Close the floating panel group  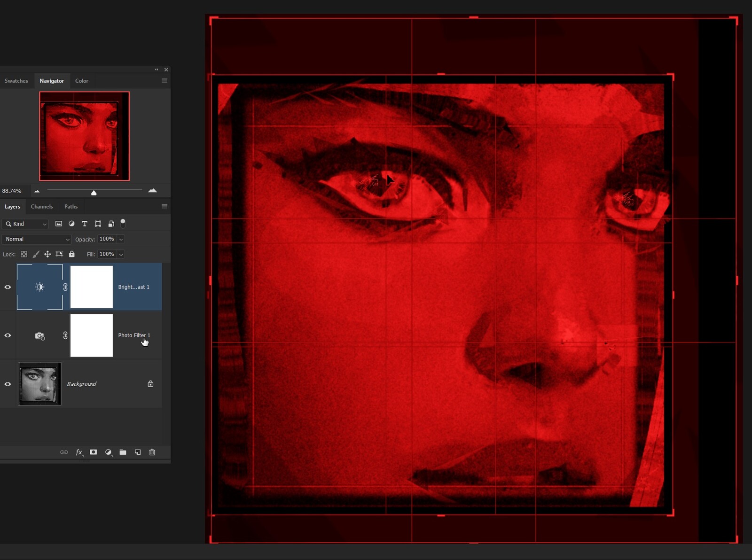click(x=166, y=70)
